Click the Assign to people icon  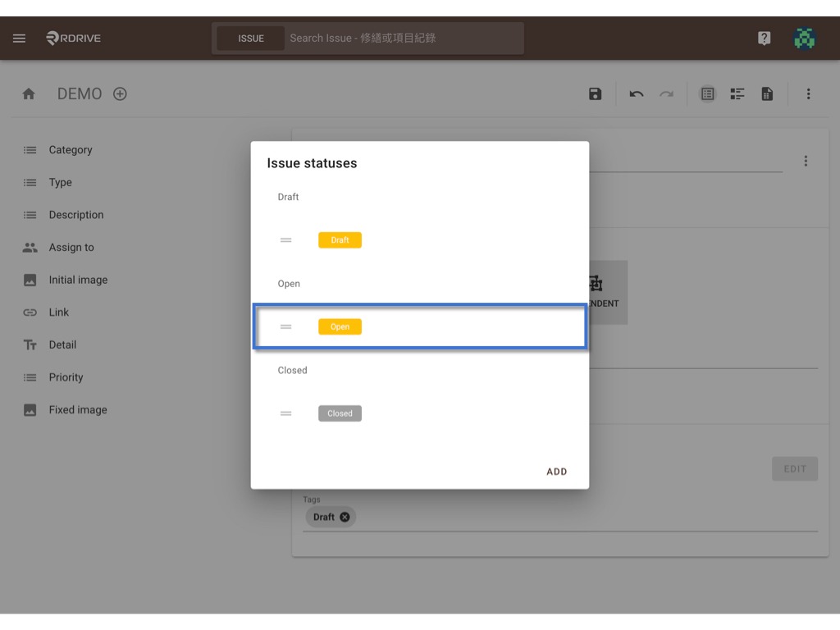click(30, 248)
